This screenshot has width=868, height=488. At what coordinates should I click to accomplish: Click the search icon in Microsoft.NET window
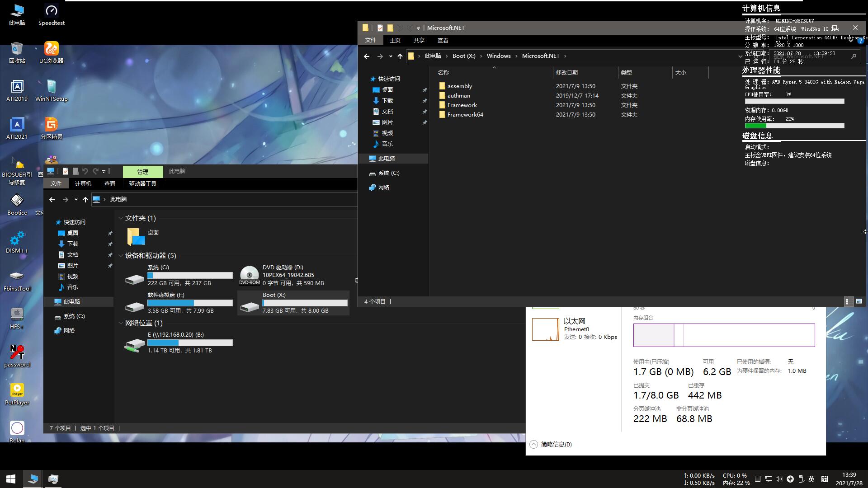[x=854, y=56]
